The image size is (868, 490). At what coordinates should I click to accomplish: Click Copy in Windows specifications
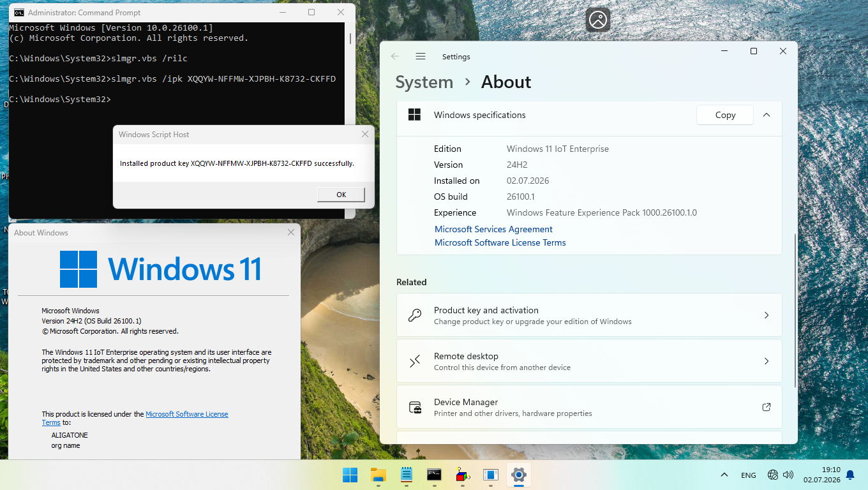point(725,115)
